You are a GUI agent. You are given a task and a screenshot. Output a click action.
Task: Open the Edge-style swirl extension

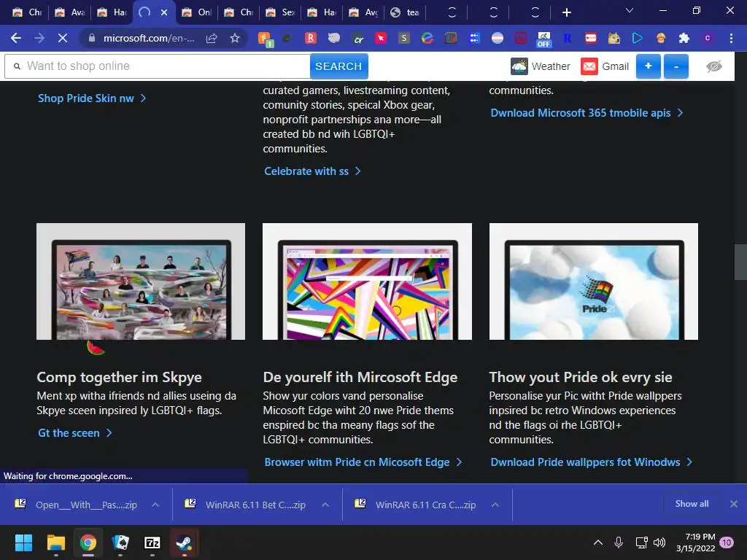(427, 38)
